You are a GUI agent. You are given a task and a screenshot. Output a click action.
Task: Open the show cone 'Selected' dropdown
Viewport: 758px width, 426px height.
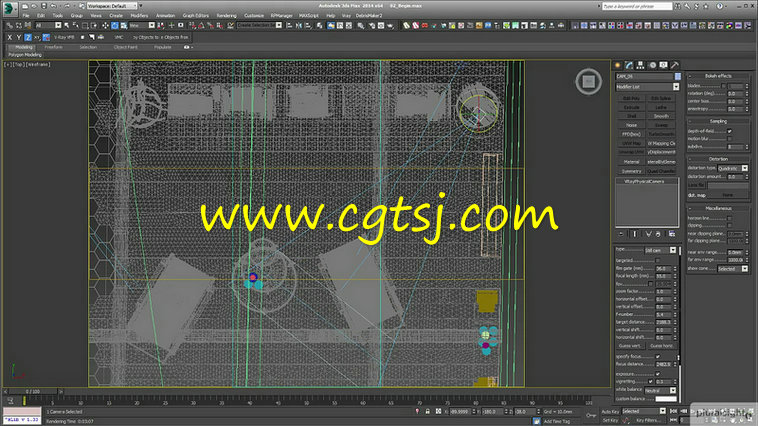[x=733, y=269]
